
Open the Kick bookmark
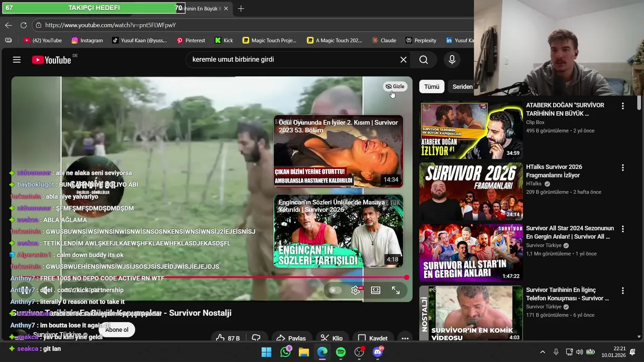click(x=224, y=40)
